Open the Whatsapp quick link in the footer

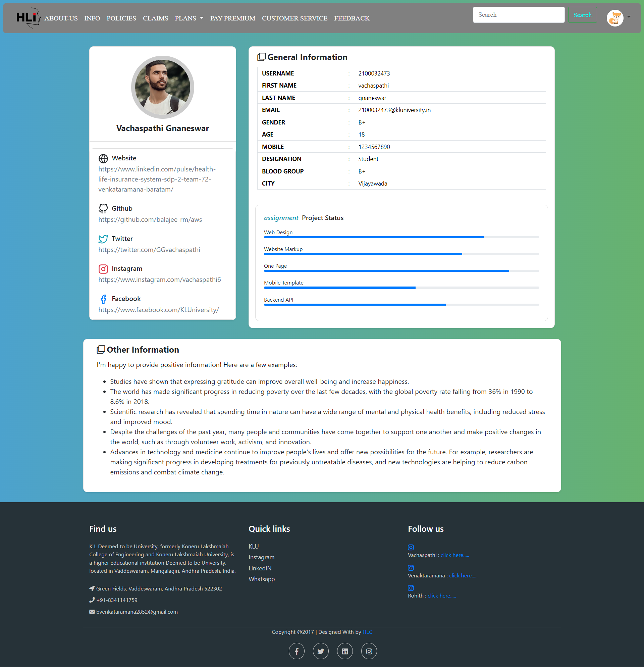tap(262, 579)
